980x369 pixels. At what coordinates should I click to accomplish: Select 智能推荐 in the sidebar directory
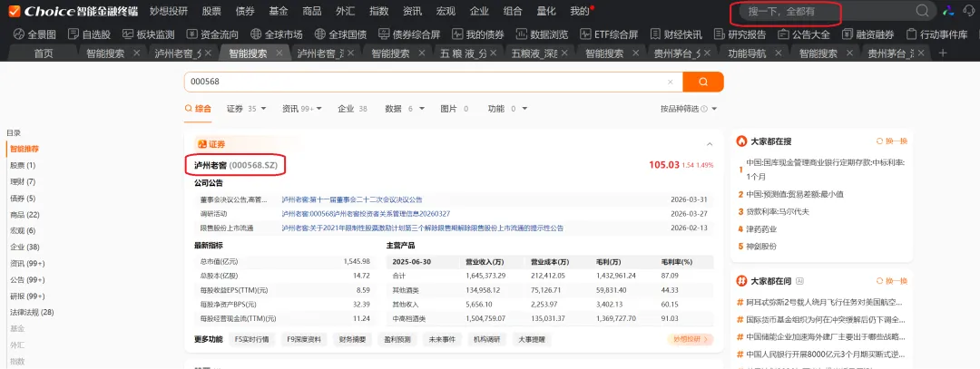(x=24, y=150)
